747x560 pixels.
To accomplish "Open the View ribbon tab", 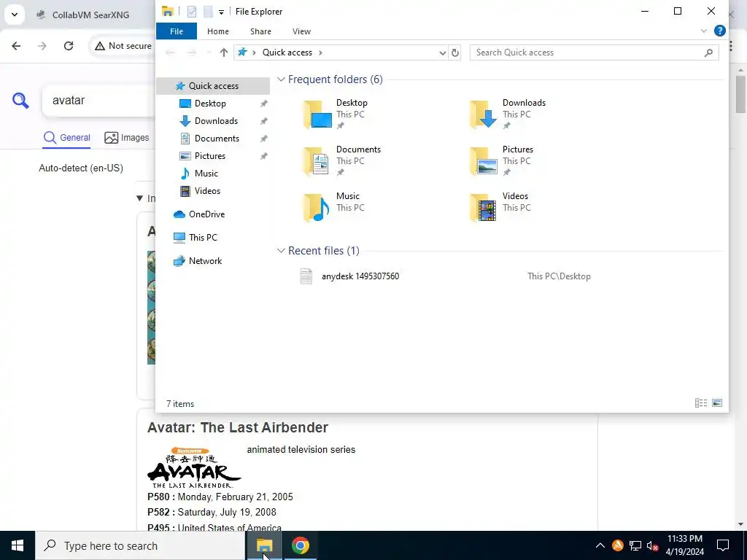I will [x=301, y=31].
